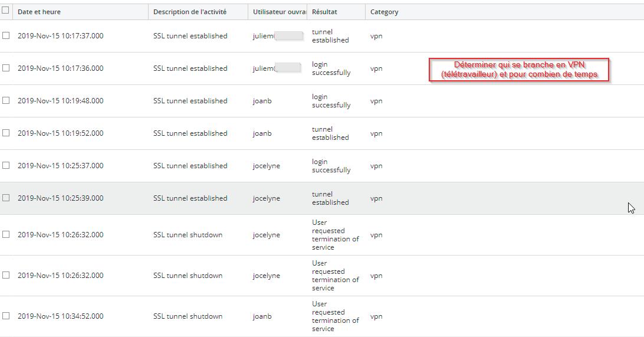Click the "Résultat" column header

325,12
